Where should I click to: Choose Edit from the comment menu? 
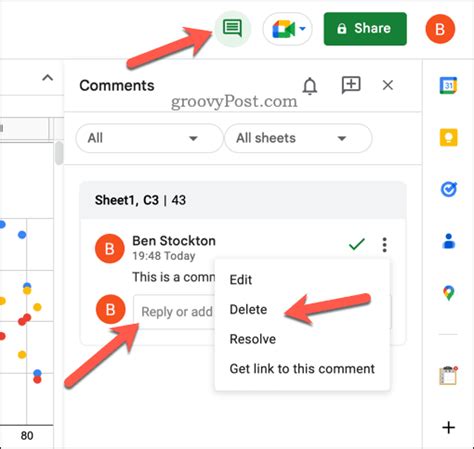click(x=241, y=280)
